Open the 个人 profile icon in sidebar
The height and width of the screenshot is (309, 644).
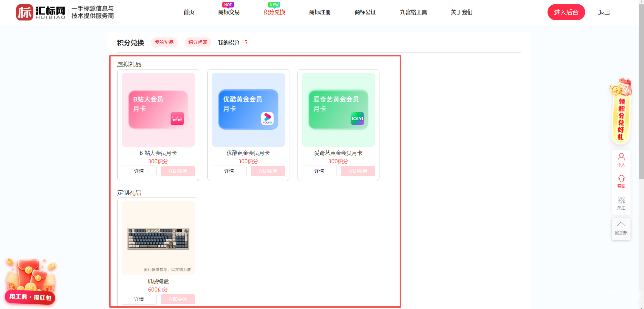coord(621,160)
